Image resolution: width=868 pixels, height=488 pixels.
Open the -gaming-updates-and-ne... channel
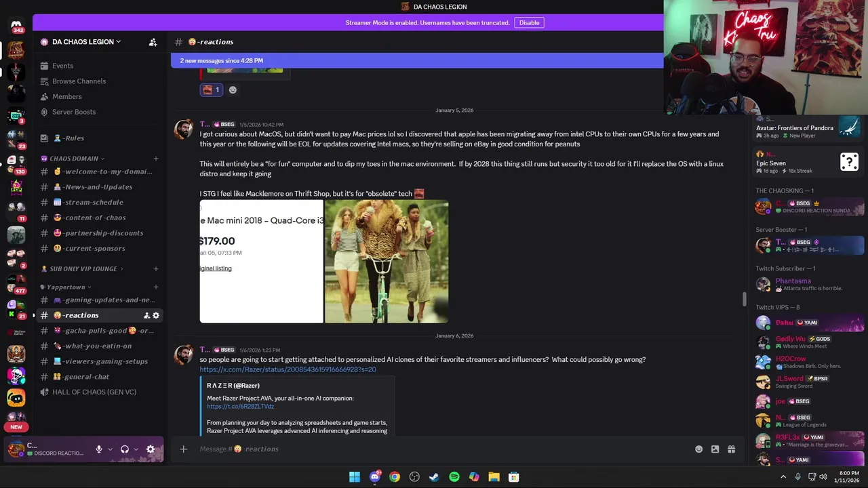coord(100,300)
